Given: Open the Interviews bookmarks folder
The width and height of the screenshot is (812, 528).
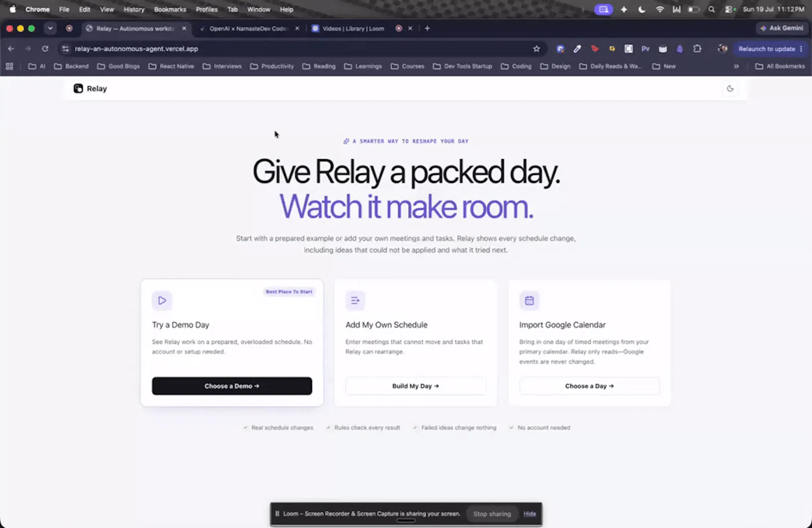Looking at the screenshot, I should [222, 66].
